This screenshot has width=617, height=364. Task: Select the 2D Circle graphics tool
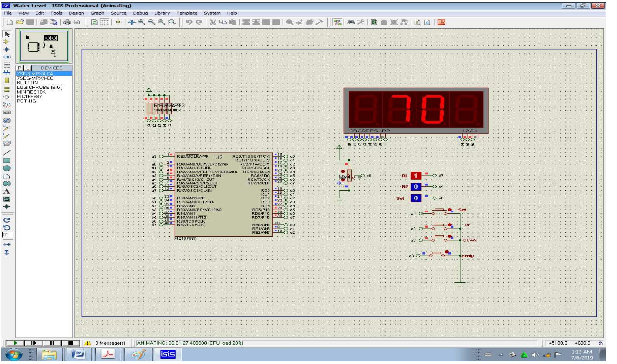coord(7,168)
